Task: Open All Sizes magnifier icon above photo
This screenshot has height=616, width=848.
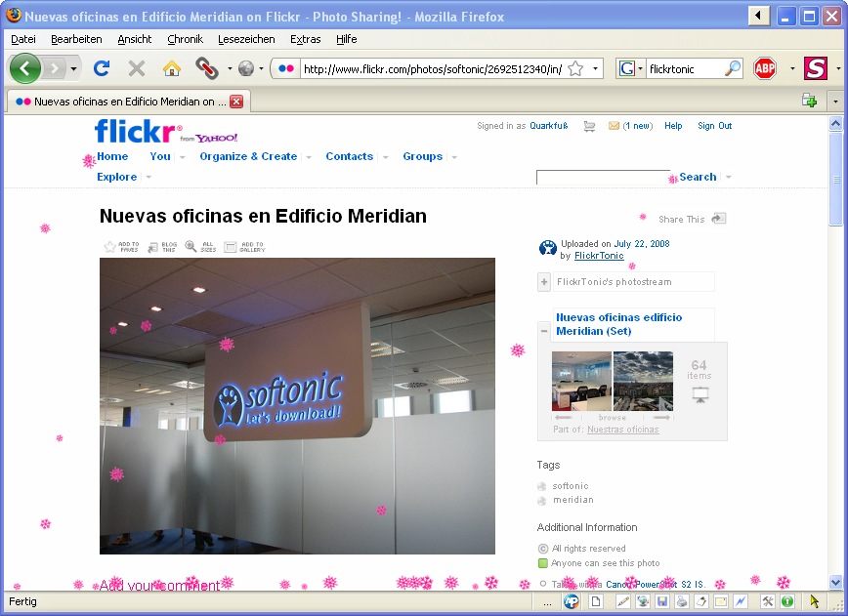Action: click(191, 246)
